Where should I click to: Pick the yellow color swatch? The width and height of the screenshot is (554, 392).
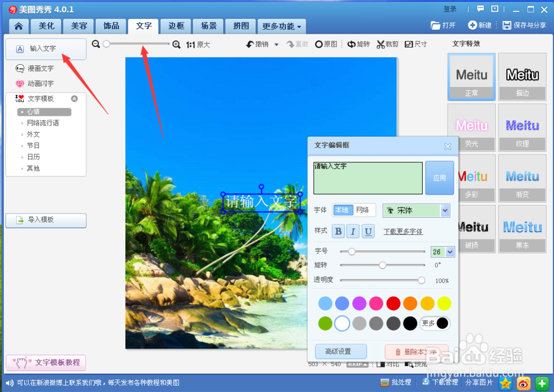point(444,303)
